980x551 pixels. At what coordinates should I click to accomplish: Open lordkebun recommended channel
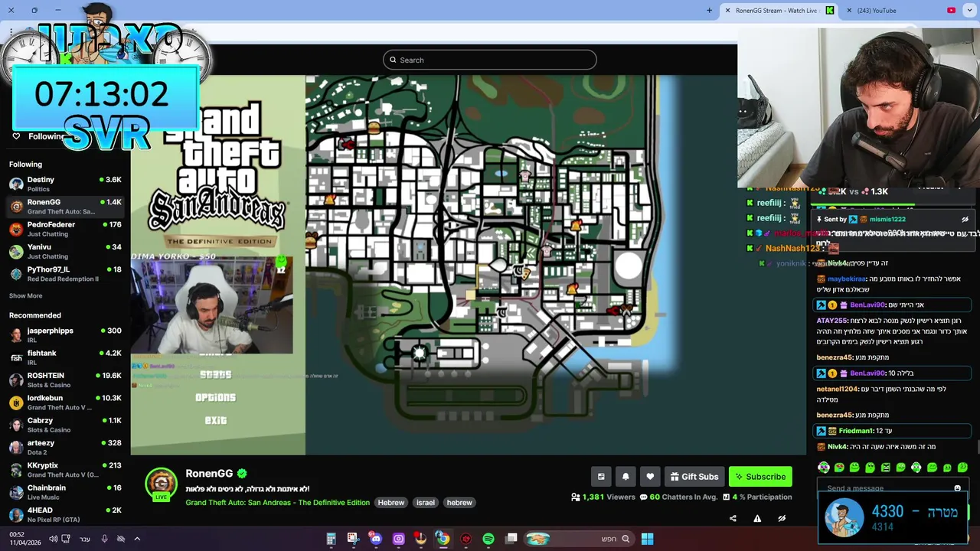65,402
